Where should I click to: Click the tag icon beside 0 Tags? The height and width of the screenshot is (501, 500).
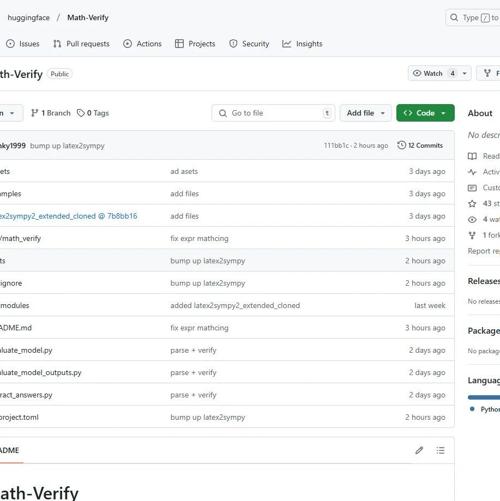click(81, 113)
